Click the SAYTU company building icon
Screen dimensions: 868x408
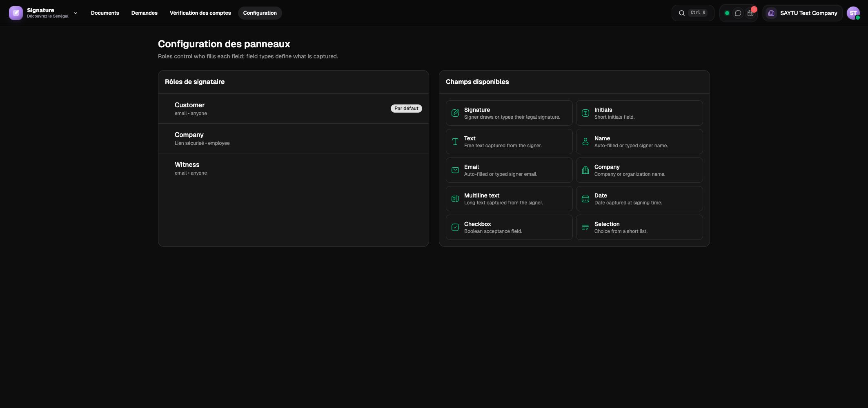click(771, 13)
